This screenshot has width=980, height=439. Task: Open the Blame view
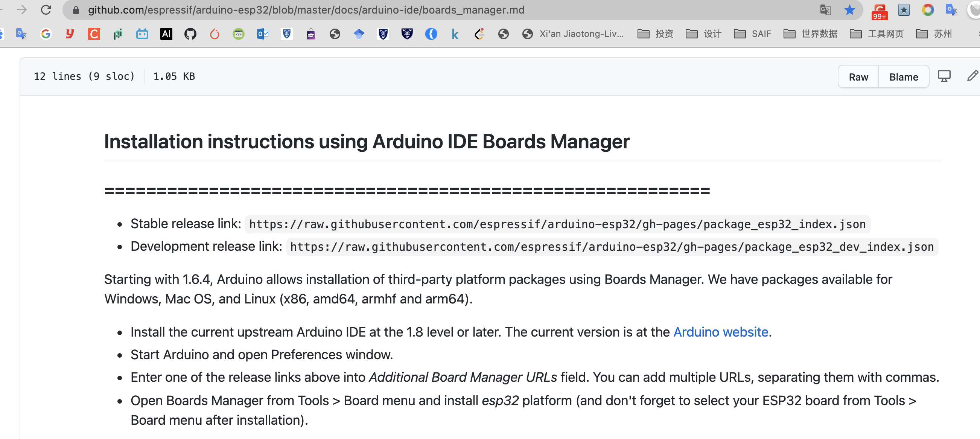point(904,77)
